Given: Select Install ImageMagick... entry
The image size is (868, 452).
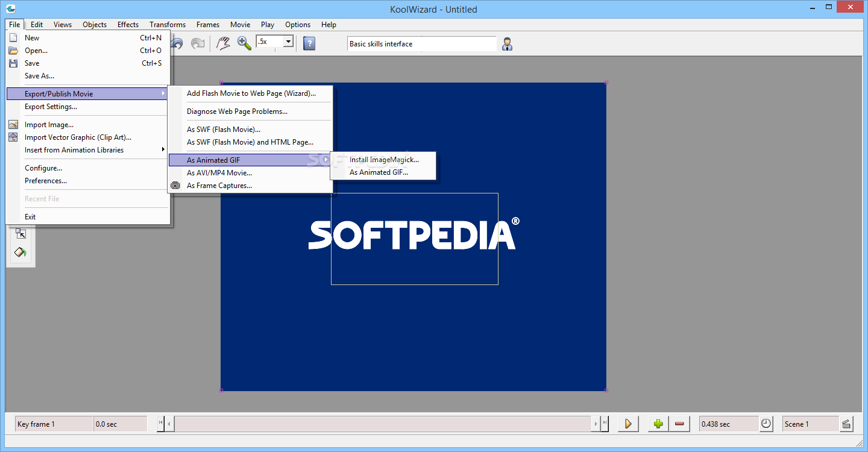Looking at the screenshot, I should [383, 160].
